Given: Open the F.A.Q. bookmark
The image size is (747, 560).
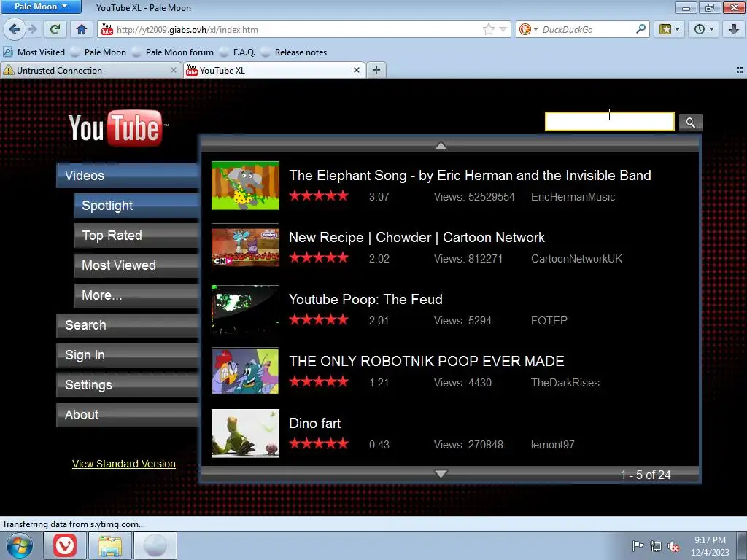Looking at the screenshot, I should [238, 52].
